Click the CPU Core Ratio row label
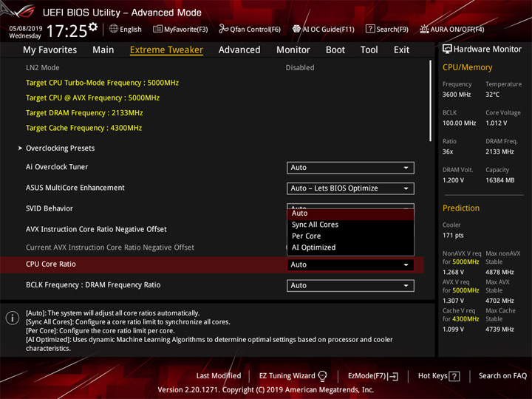This screenshot has width=532, height=399. (x=50, y=264)
